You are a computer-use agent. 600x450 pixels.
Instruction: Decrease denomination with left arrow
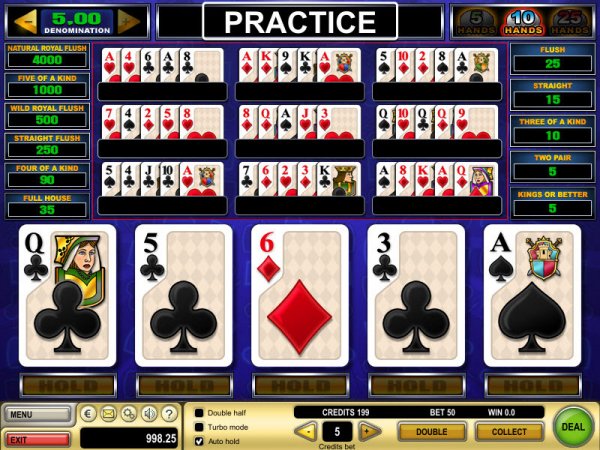tap(25, 21)
